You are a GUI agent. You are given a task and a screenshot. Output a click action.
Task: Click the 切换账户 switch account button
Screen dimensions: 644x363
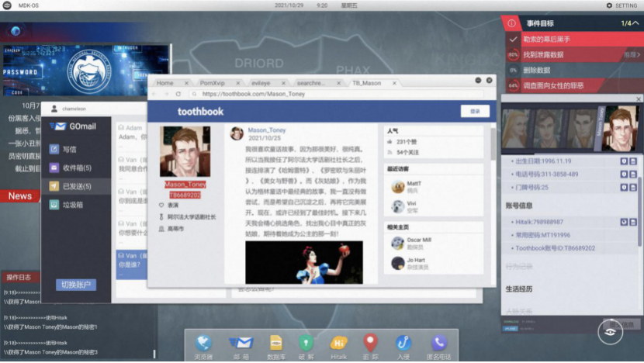pos(76,285)
